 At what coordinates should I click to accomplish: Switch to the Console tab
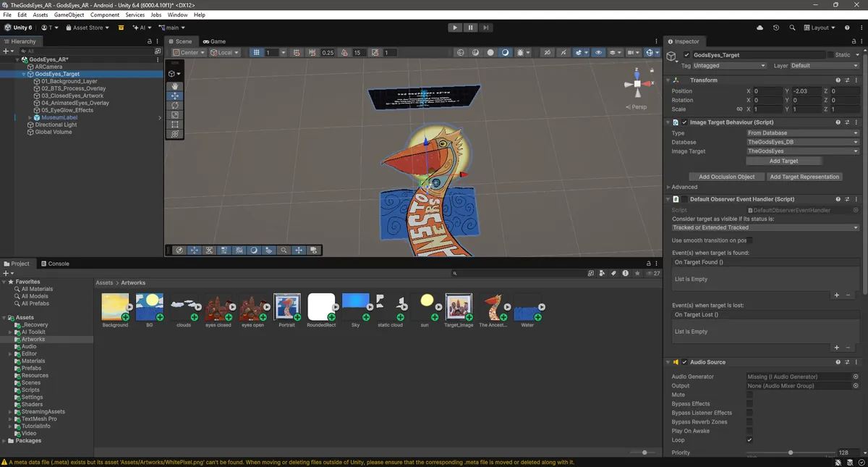click(55, 264)
